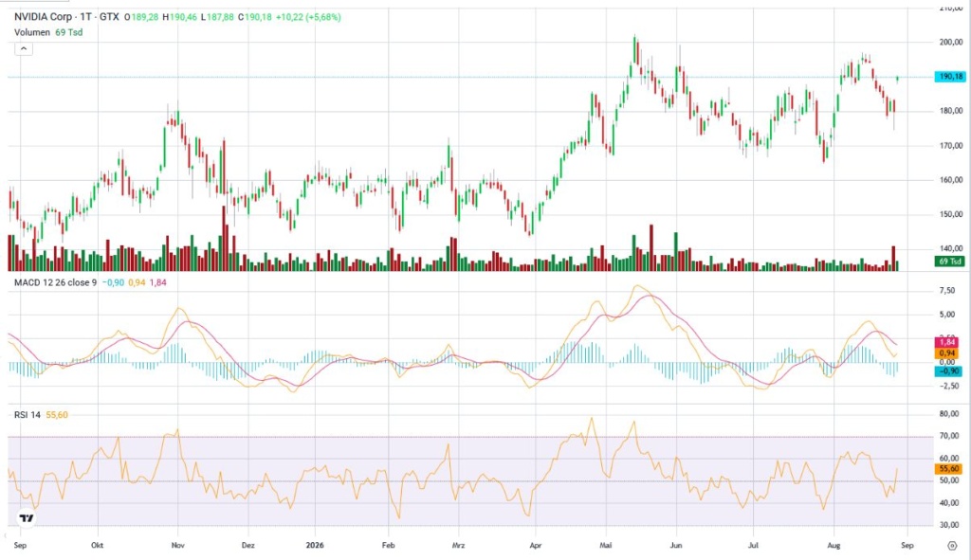Select the open value O189,28
This screenshot has width=971, height=560.
[x=142, y=17]
